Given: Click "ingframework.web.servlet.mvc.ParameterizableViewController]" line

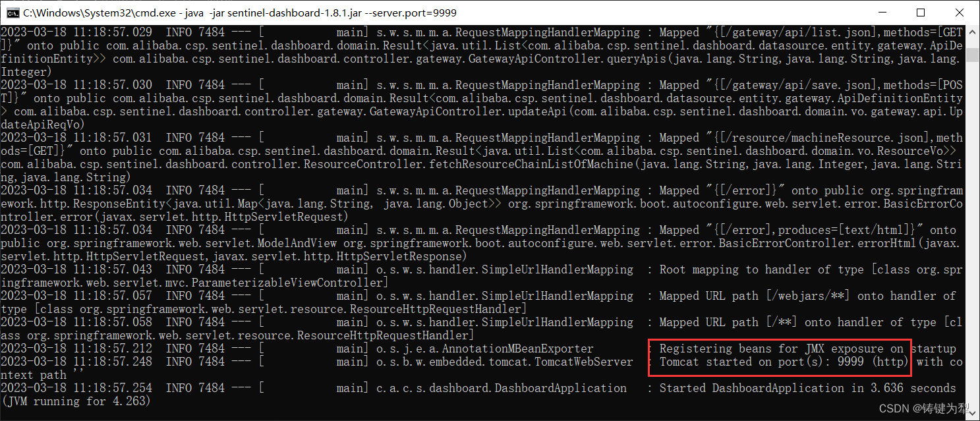Looking at the screenshot, I should [195, 283].
